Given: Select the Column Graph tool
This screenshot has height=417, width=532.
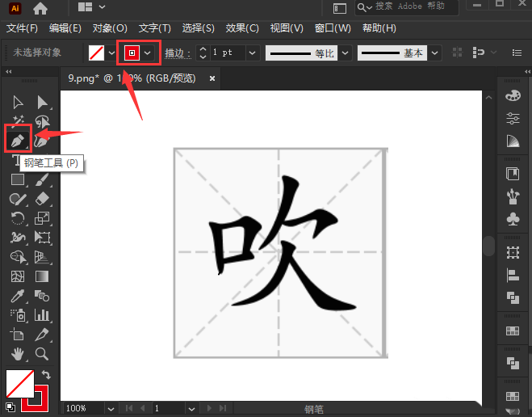Looking at the screenshot, I should coord(42,315).
